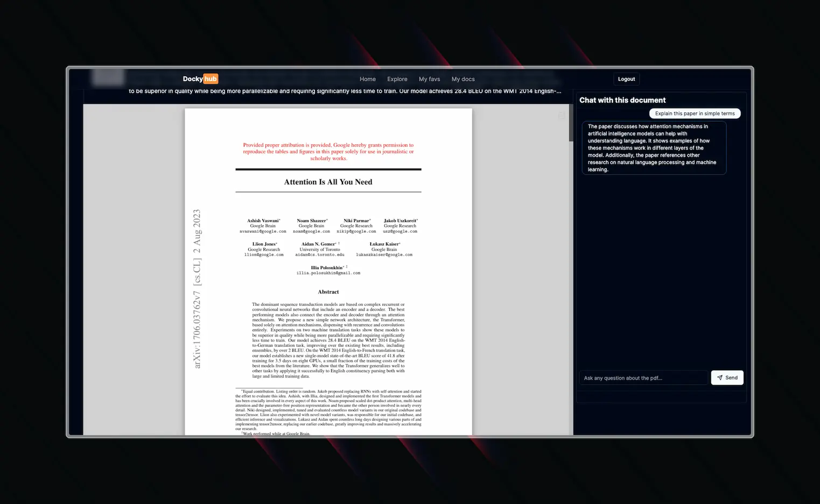Click email 'nikip@google.com'
The image size is (820, 504).
(356, 232)
